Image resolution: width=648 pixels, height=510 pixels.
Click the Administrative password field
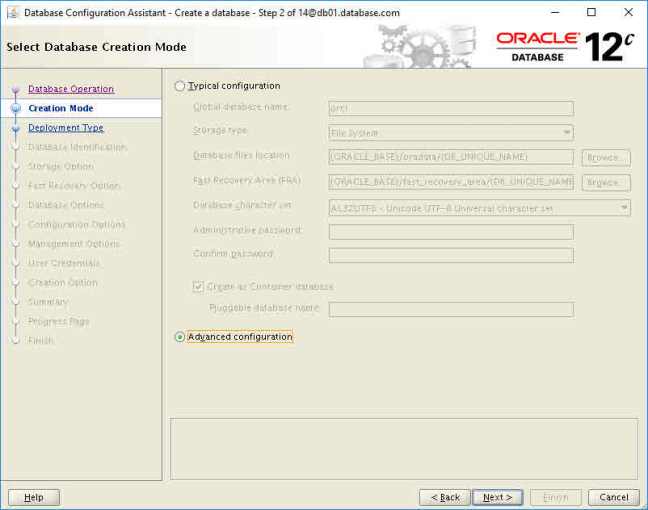[450, 231]
